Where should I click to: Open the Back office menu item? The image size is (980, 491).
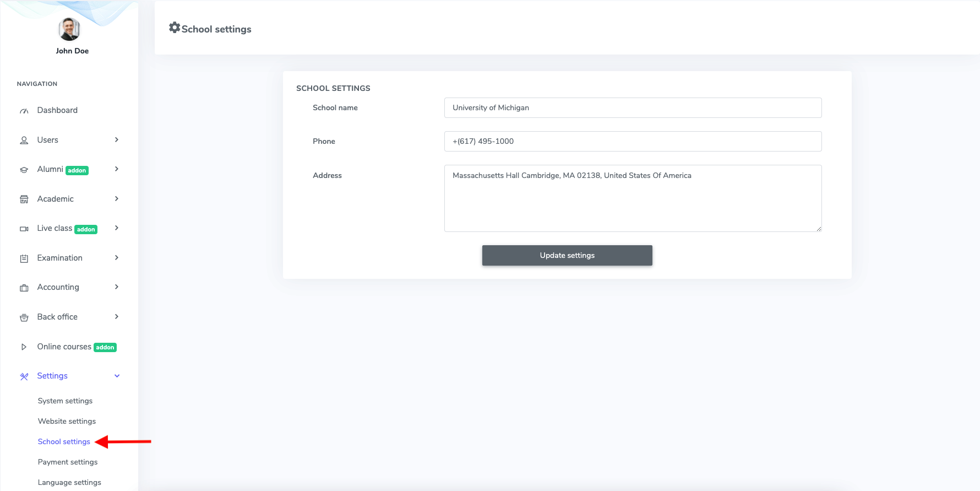[57, 317]
